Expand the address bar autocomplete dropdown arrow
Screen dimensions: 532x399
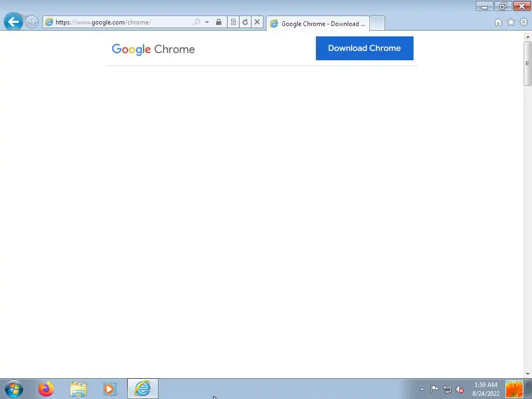tap(207, 22)
